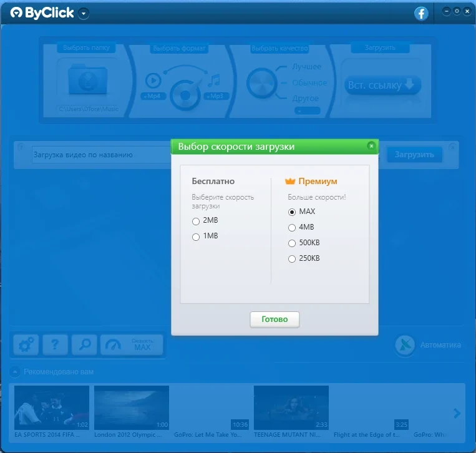This screenshot has width=476, height=453.
Task: Select the Mp3 music note icon
Action: coord(214,80)
